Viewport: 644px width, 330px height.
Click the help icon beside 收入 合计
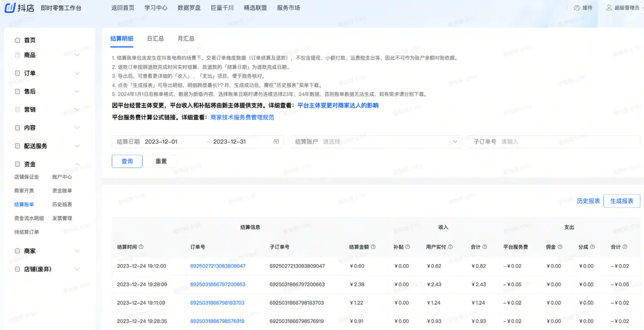coord(485,247)
